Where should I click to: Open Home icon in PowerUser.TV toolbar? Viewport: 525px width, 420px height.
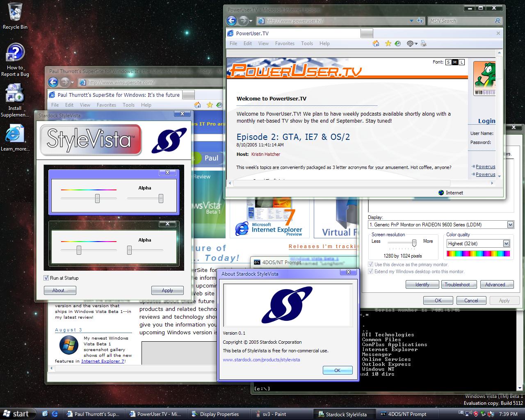point(376,43)
